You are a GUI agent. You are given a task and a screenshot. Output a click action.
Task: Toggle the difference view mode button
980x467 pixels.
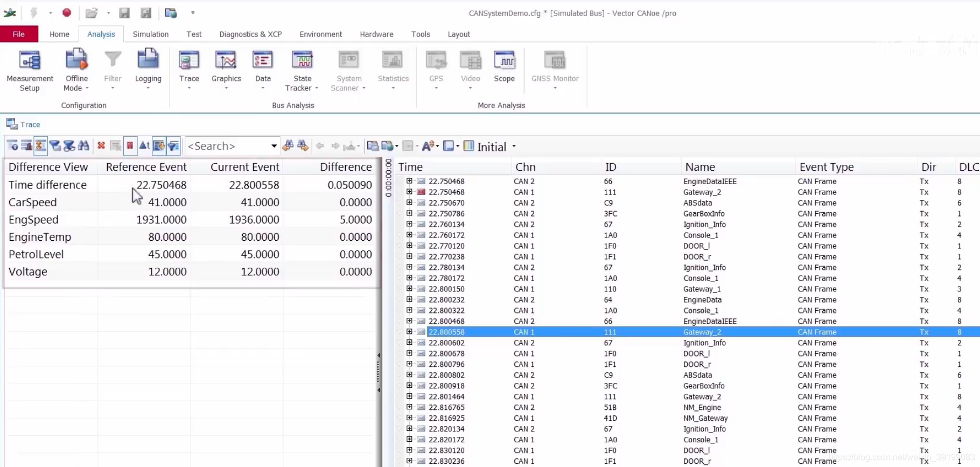coord(40,145)
